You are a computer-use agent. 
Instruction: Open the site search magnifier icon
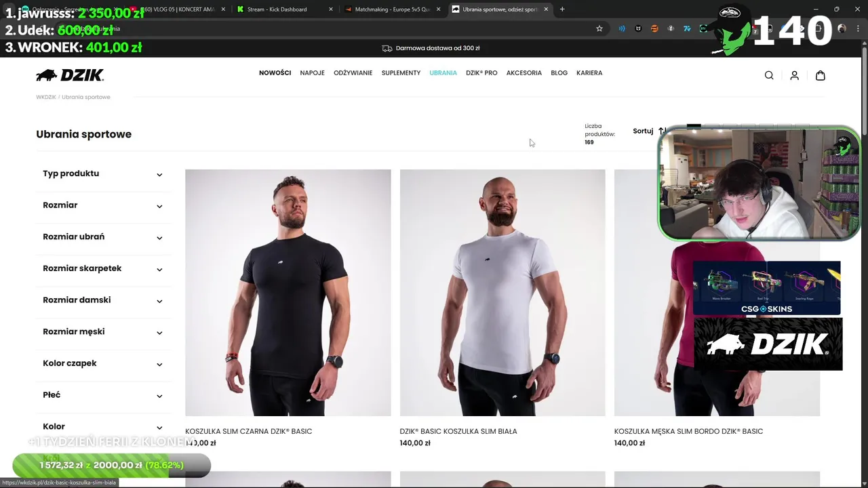click(x=769, y=75)
